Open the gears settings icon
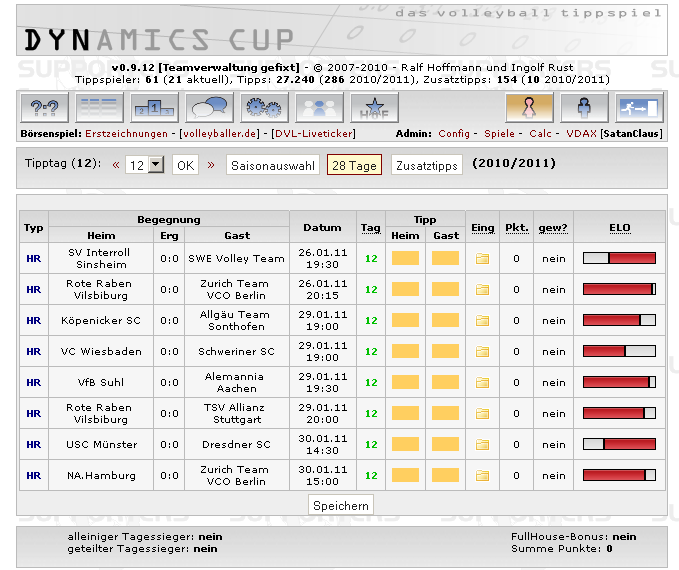Viewport: 679px width, 570px height. (265, 107)
